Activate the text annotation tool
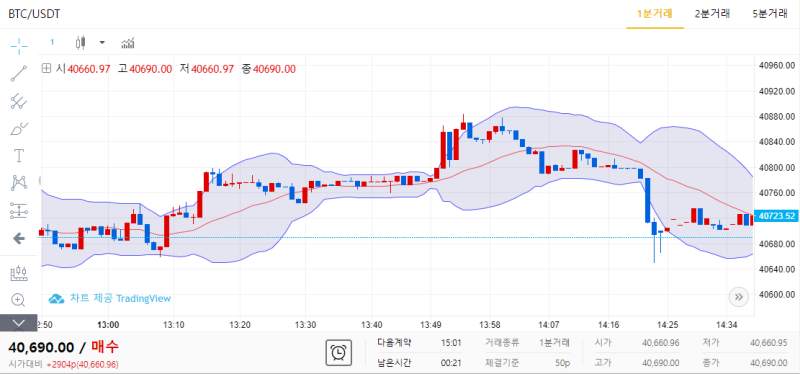Viewport: 800px width, 374px height. pos(19,156)
